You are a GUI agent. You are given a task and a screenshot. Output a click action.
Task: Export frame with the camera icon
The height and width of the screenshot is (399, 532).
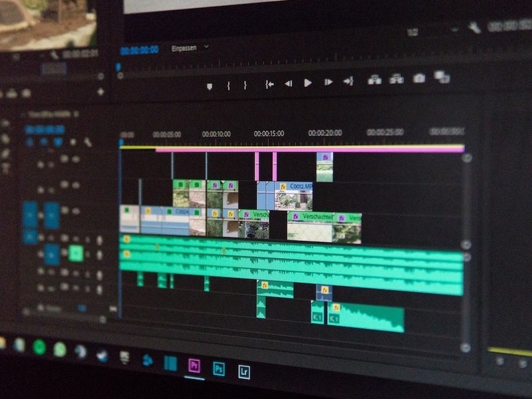[x=419, y=78]
